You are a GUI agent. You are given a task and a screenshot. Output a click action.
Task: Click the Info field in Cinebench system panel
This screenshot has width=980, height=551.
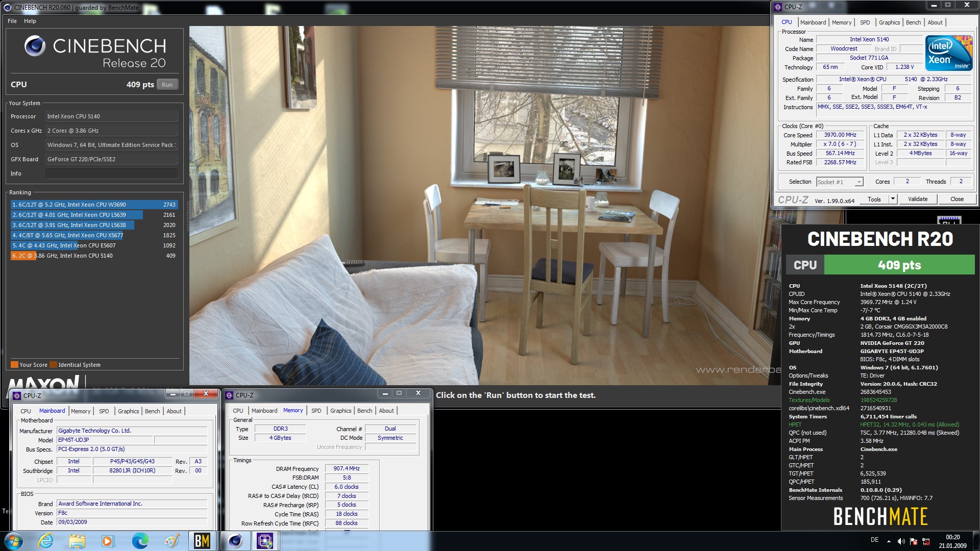(111, 173)
